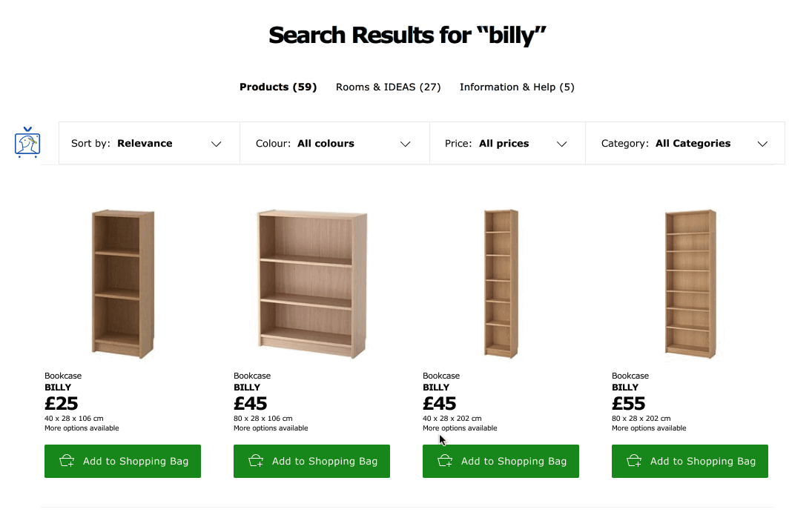Screen dimensions: 812x512
Task: Click shopping bag icon under £55 bookcase
Action: (634, 461)
